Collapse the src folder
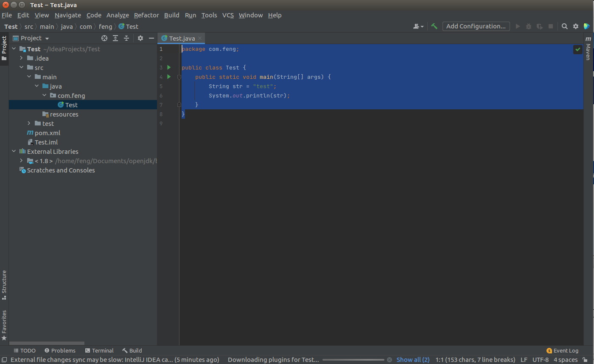Viewport: 594px width, 364px height. point(22,68)
